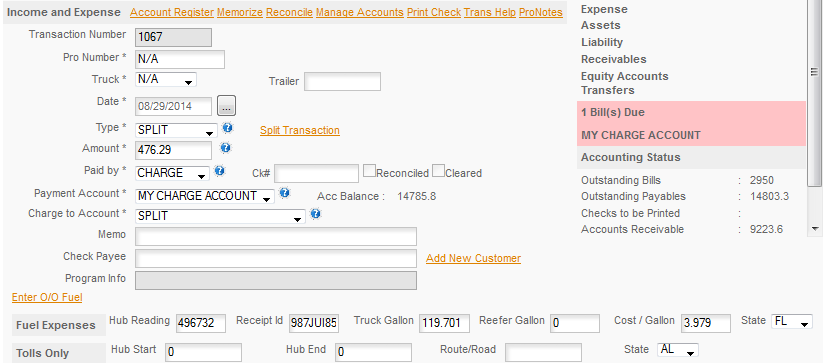Open the Fuel Expenses State FL dropdown
The height and width of the screenshot is (363, 826).
coord(791,322)
